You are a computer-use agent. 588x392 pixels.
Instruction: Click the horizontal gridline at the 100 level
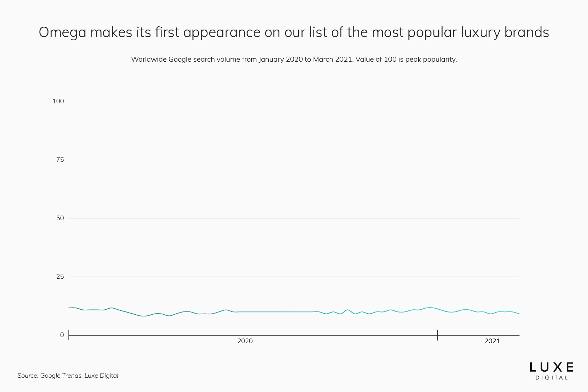(x=294, y=102)
